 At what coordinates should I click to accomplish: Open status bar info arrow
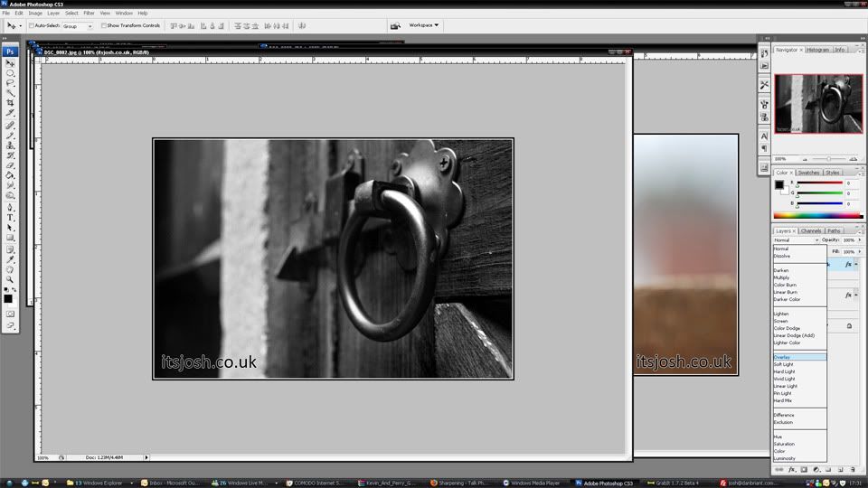pyautogui.click(x=146, y=457)
